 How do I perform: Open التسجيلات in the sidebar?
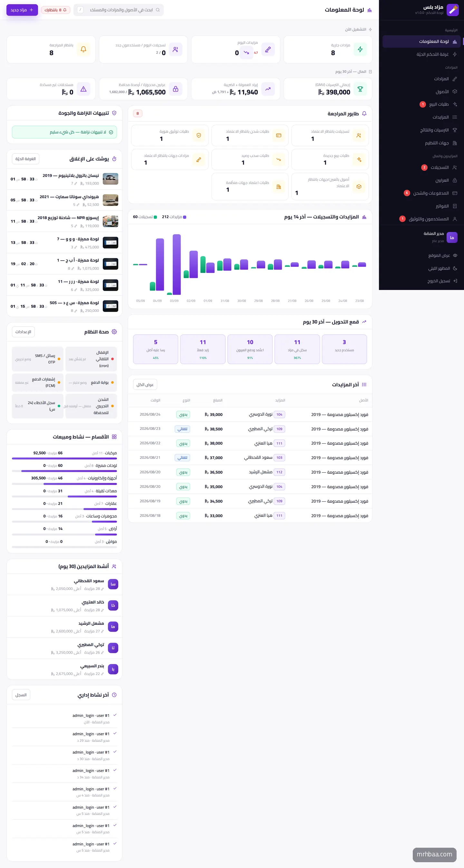pos(421,168)
